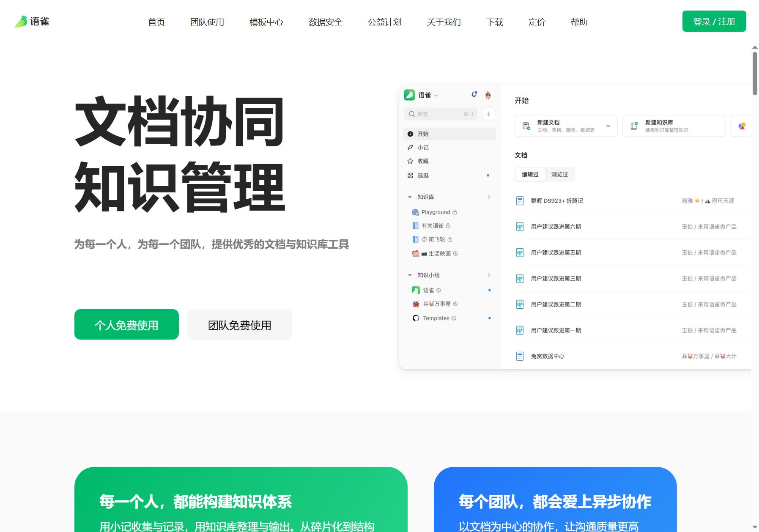Open 用户建议跟进第一期 document
Screen dimensions: 759x532
click(x=556, y=330)
